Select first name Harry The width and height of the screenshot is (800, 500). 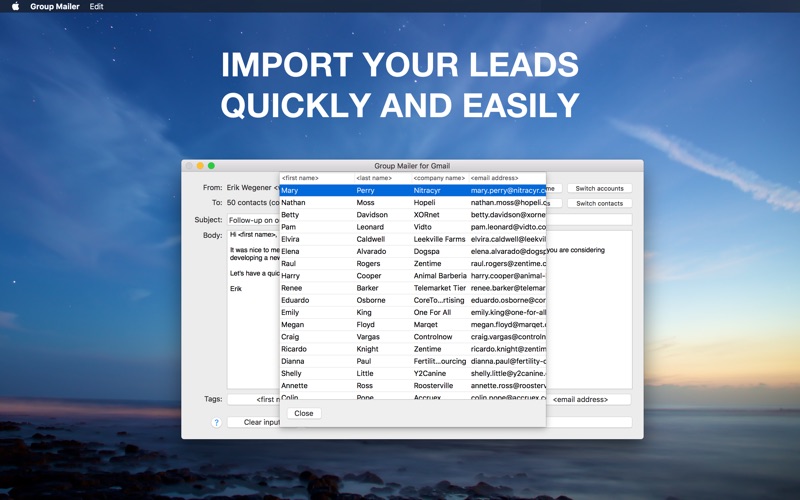point(290,276)
